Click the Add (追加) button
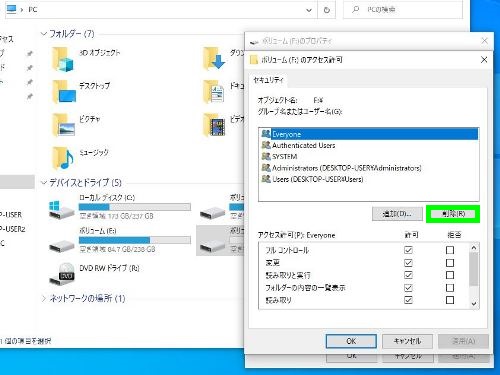 [x=397, y=214]
